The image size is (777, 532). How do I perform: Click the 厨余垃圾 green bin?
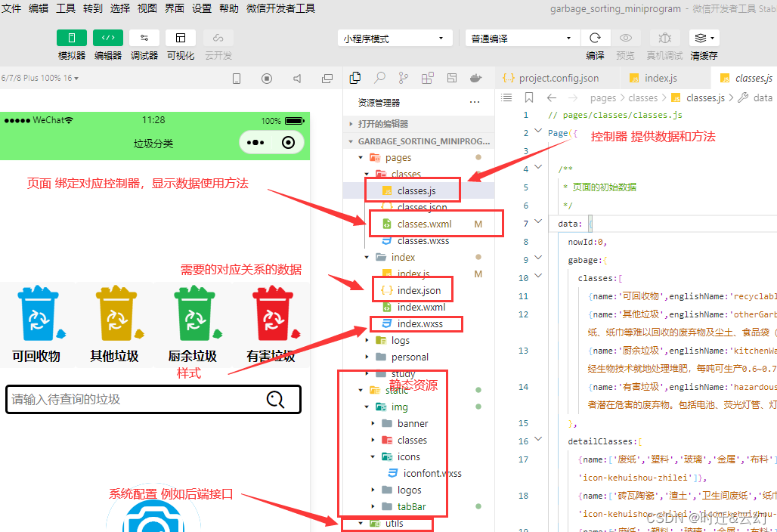193,325
